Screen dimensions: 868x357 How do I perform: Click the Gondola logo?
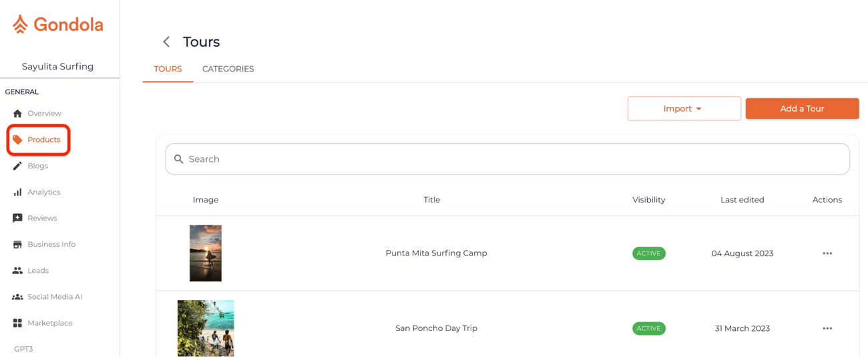pos(57,25)
